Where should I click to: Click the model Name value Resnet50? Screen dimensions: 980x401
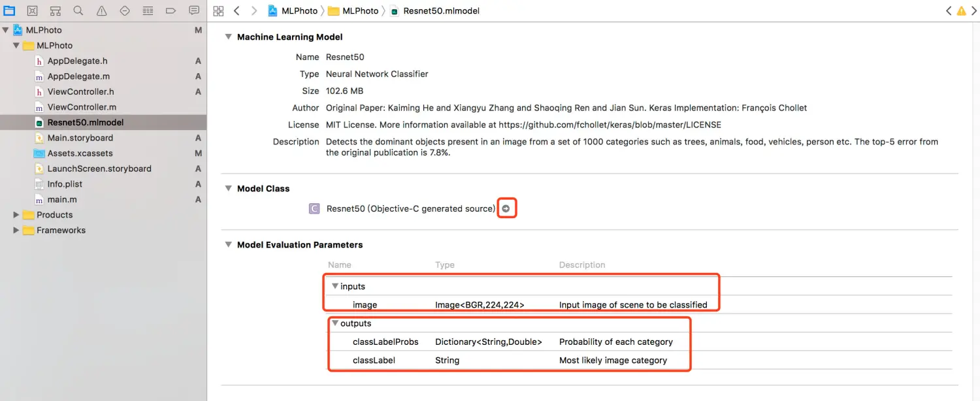click(x=345, y=57)
